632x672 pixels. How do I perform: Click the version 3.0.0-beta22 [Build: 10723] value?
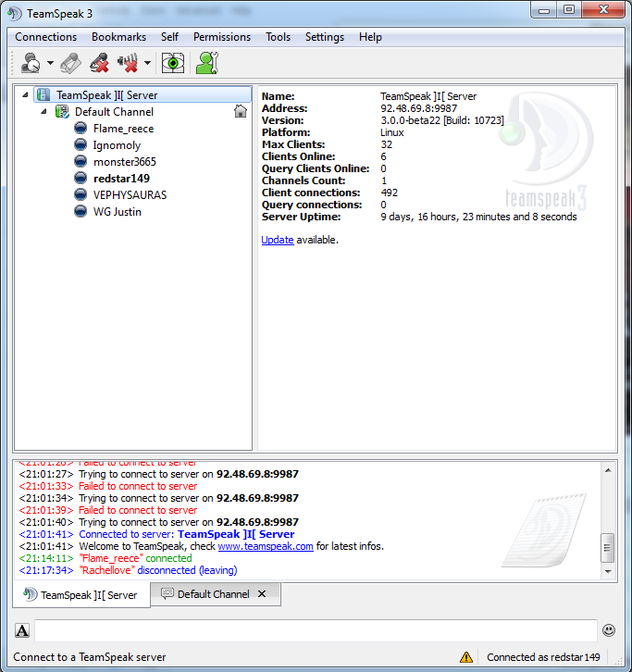pyautogui.click(x=442, y=120)
